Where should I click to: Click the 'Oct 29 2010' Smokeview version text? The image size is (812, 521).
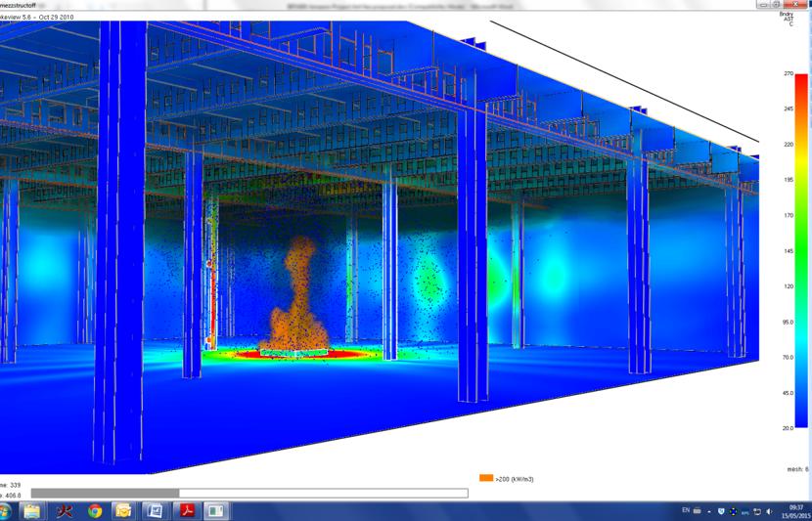point(56,17)
